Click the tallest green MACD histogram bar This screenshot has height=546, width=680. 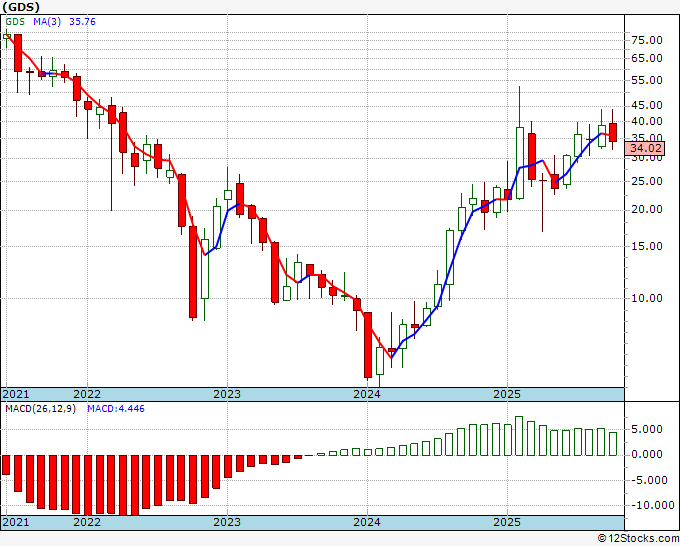519,436
